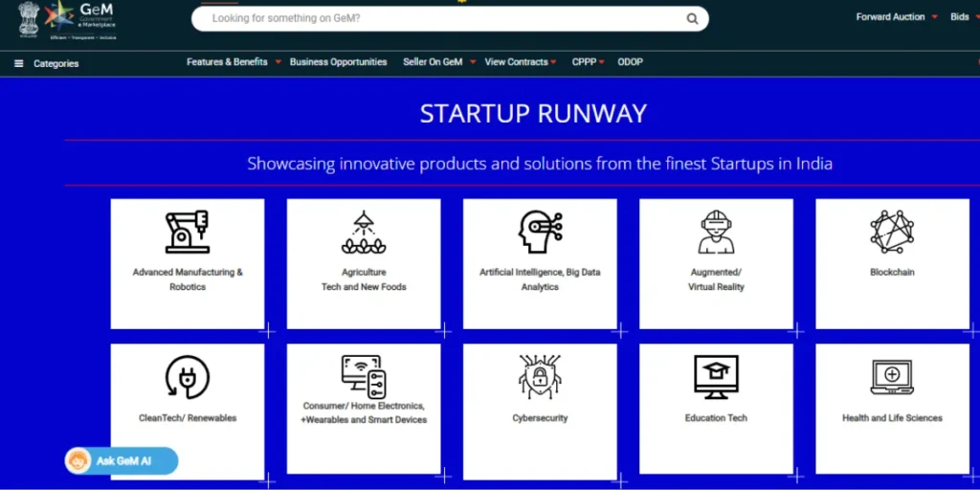
Task: Click the Ask GeM AI avatar icon
Action: tap(78, 461)
